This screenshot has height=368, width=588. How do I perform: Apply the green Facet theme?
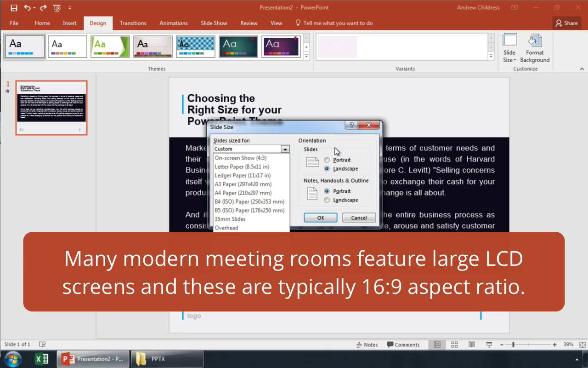tap(110, 46)
